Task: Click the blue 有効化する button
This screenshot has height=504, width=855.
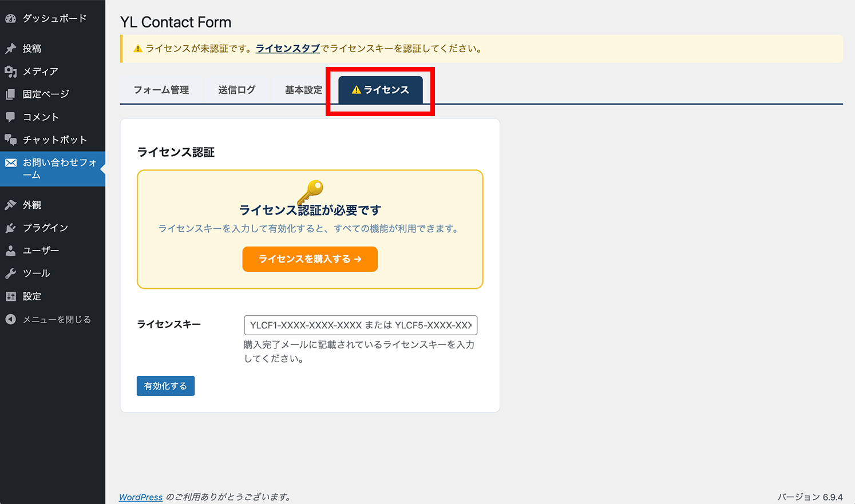Action: [x=165, y=386]
